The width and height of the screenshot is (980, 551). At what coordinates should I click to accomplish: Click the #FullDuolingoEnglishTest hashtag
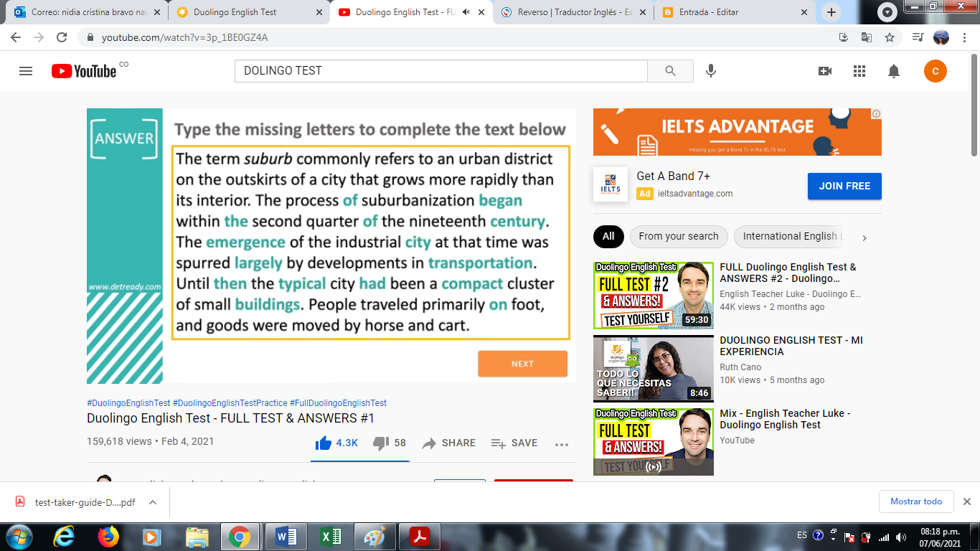click(x=338, y=403)
